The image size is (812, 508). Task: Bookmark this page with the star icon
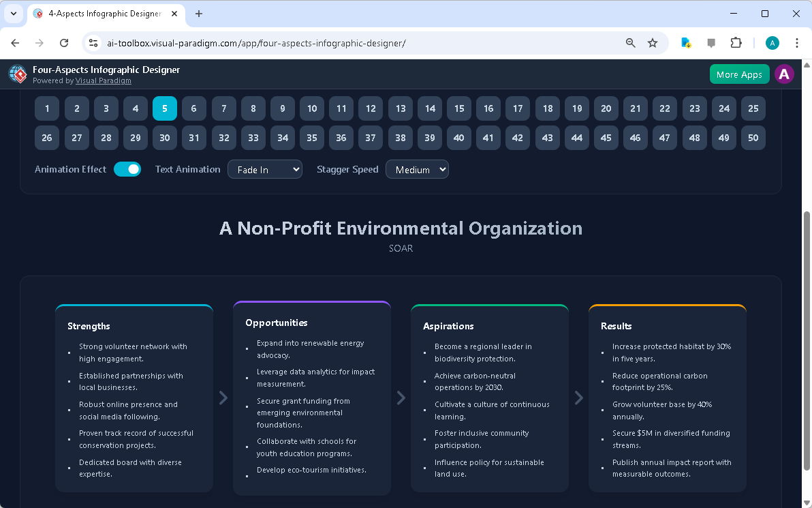click(x=653, y=42)
